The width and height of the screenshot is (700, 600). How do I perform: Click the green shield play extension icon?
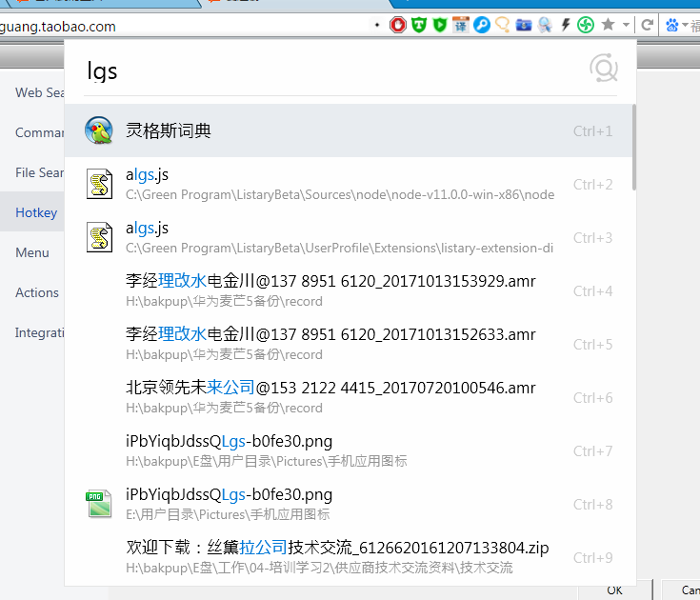click(x=440, y=25)
